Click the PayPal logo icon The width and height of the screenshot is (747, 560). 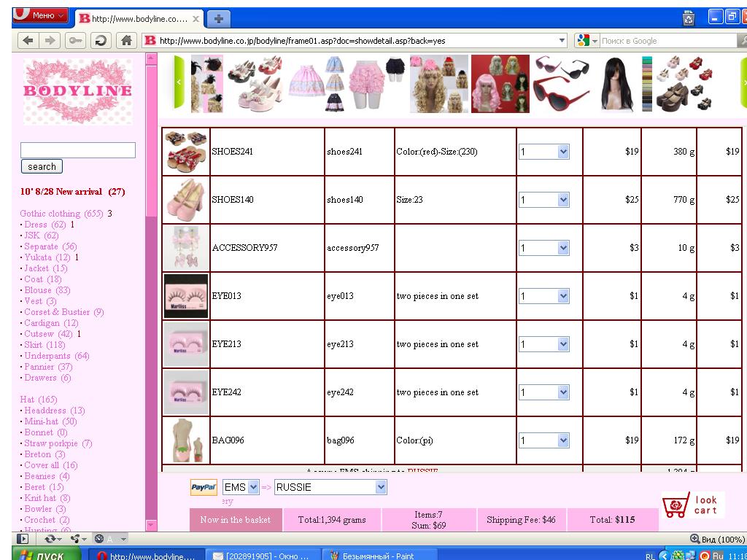(x=204, y=488)
